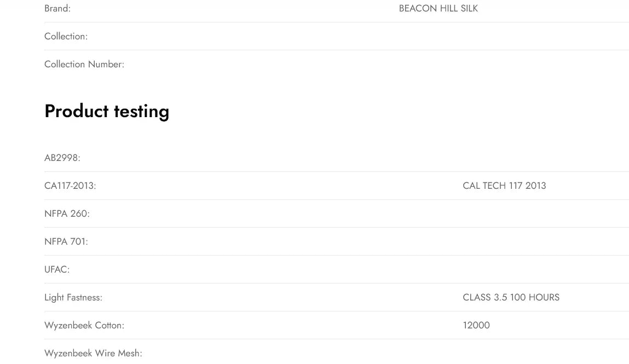Click the CA117-2013 row label
629x364 pixels.
tap(70, 186)
